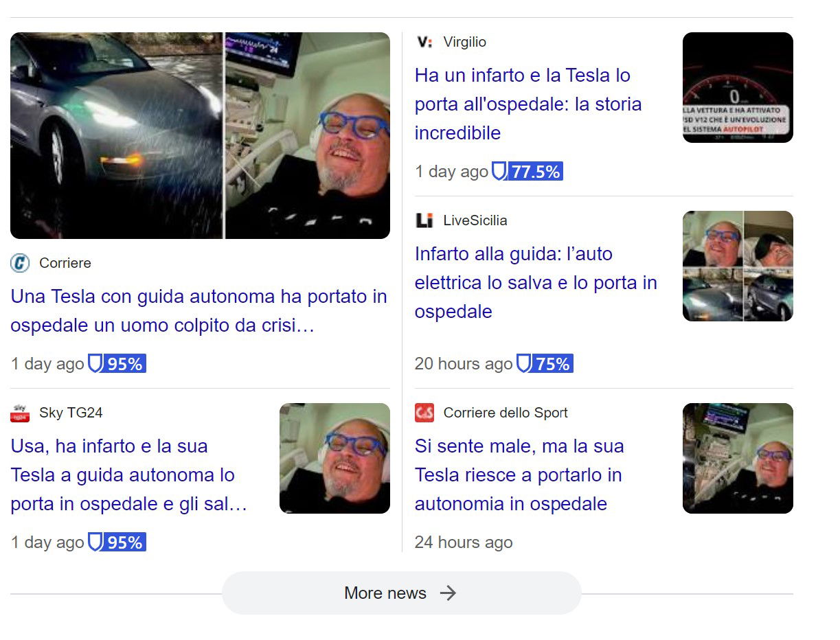The image size is (840, 640).
Task: Click the 77.5% shield rating badge
Action: tap(527, 172)
